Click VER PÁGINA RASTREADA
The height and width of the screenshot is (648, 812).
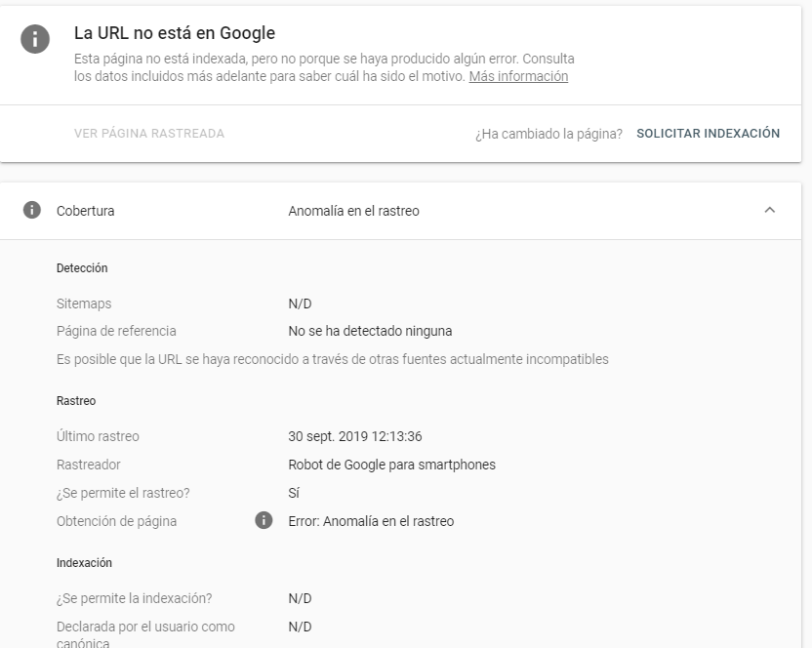click(x=149, y=134)
